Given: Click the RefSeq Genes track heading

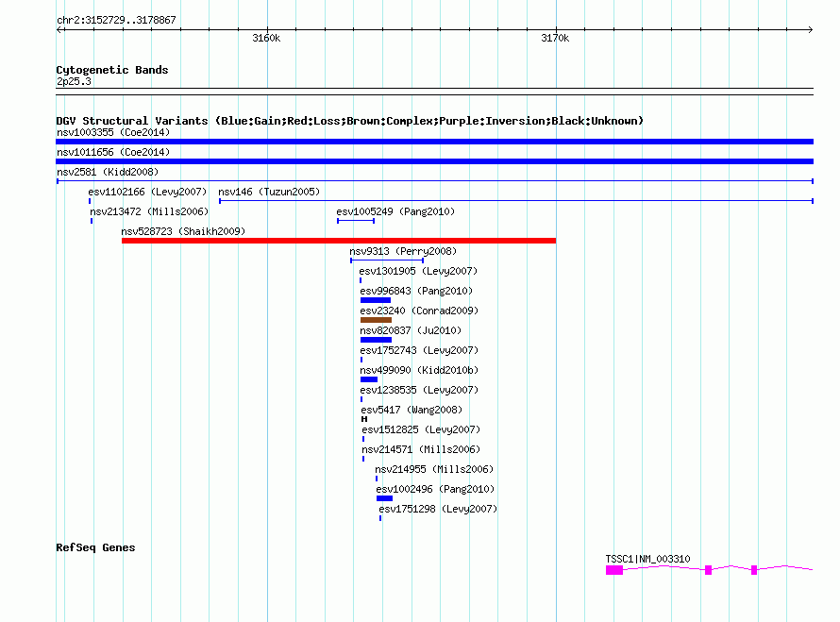Looking at the screenshot, I should (95, 547).
